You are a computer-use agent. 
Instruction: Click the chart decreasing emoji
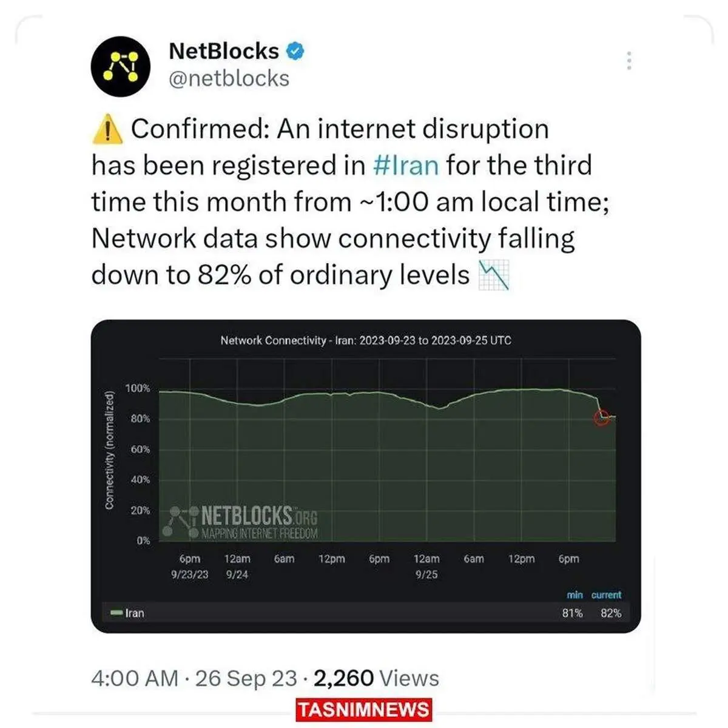pyautogui.click(x=493, y=275)
